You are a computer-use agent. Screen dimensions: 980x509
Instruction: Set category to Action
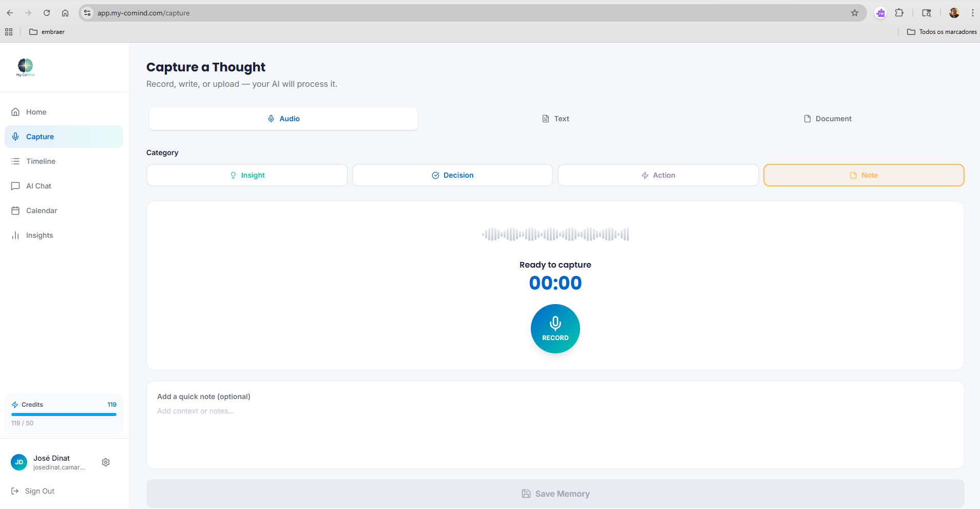coord(658,175)
